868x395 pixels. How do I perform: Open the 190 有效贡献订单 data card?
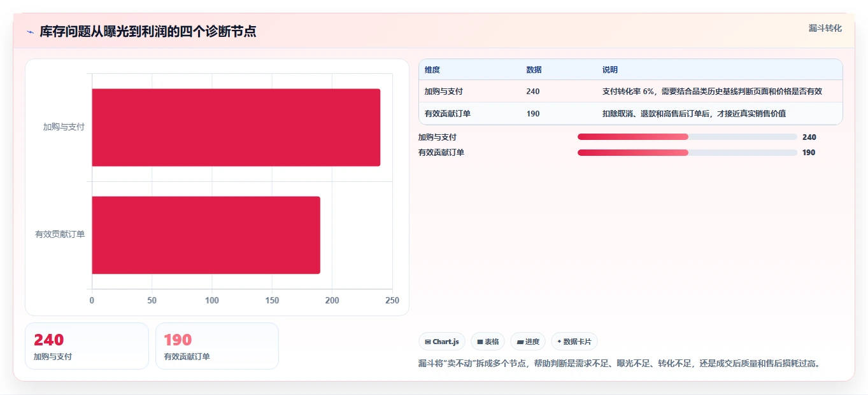[217, 346]
